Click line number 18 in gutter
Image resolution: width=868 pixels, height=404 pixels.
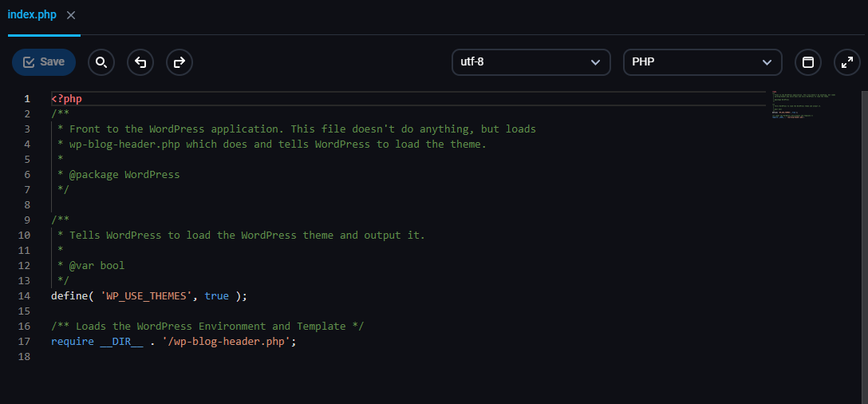coord(25,356)
